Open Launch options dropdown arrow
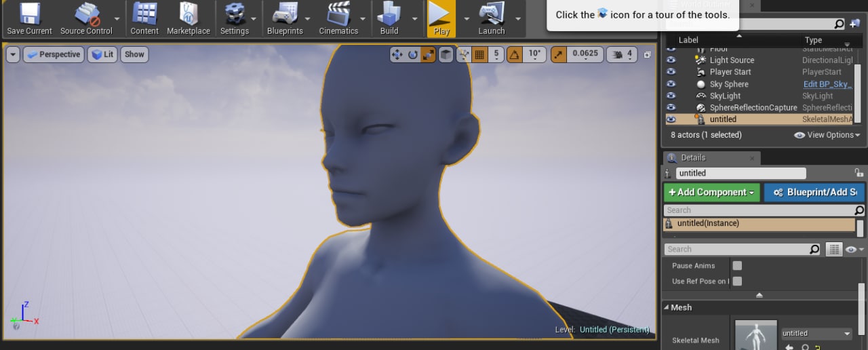868x350 pixels. pyautogui.click(x=517, y=19)
